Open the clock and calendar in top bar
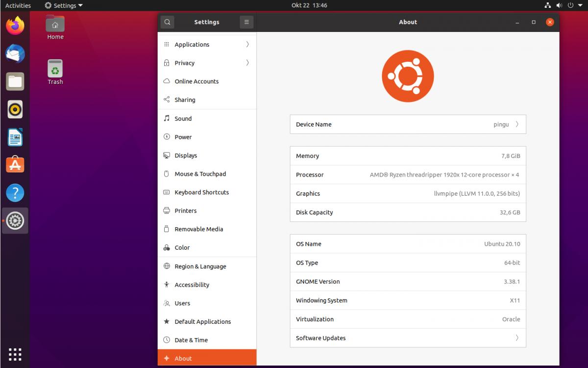This screenshot has height=368, width=588. 309,5
